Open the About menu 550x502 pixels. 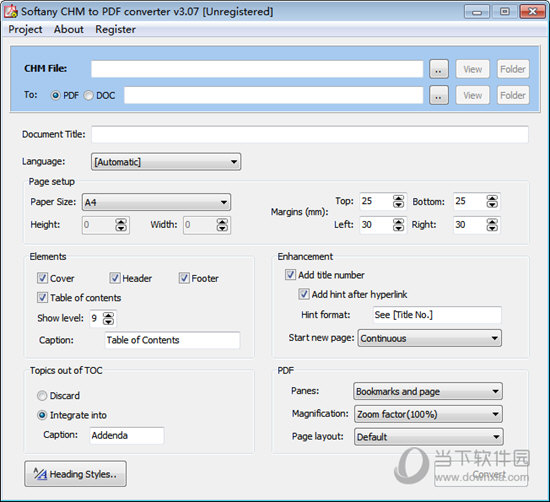tap(69, 29)
